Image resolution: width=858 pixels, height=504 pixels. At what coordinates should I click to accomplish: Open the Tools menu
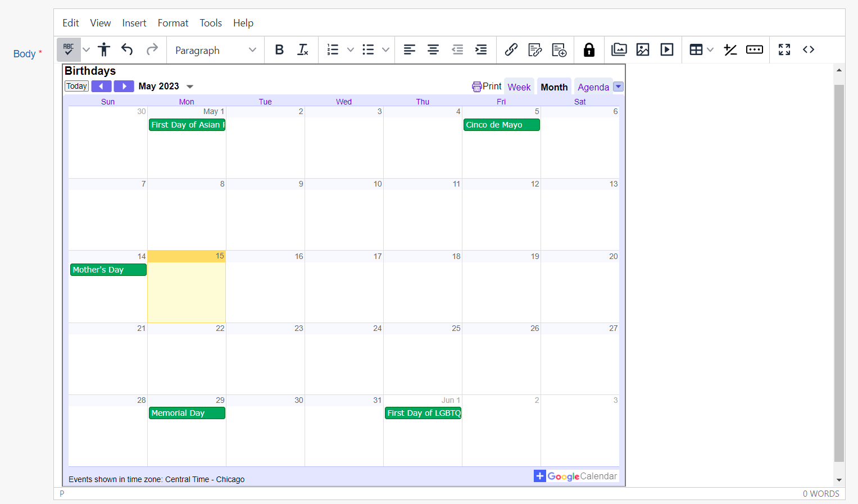(x=211, y=23)
